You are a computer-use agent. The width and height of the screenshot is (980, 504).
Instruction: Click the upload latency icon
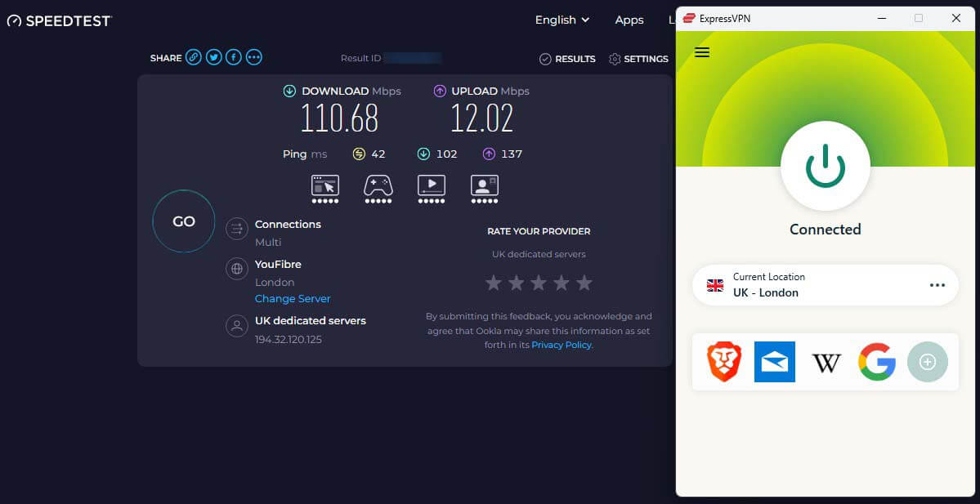488,154
